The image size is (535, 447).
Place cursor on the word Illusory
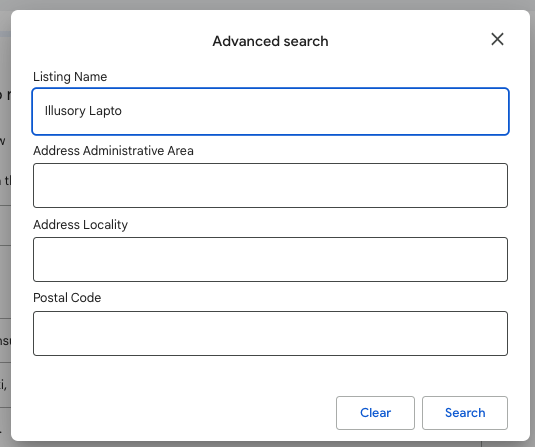click(65, 111)
